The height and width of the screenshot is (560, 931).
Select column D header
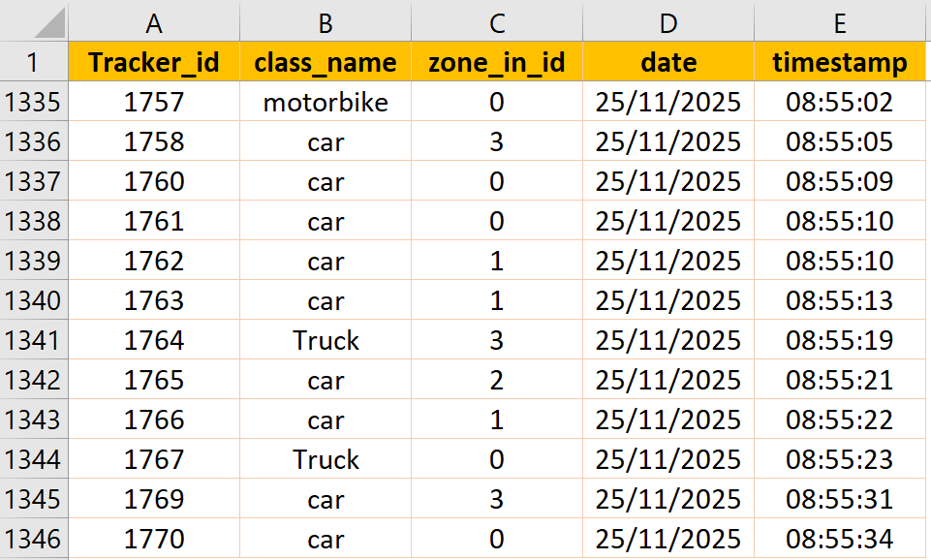(x=668, y=21)
